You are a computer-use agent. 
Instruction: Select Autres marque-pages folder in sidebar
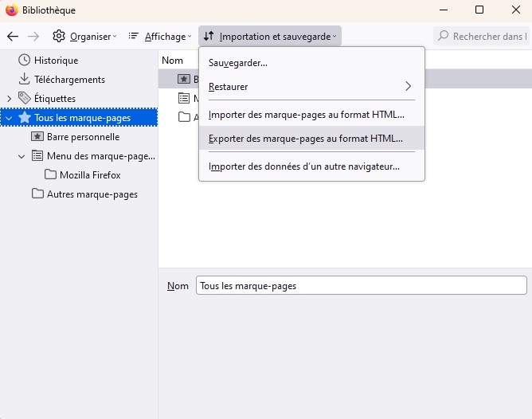point(92,194)
